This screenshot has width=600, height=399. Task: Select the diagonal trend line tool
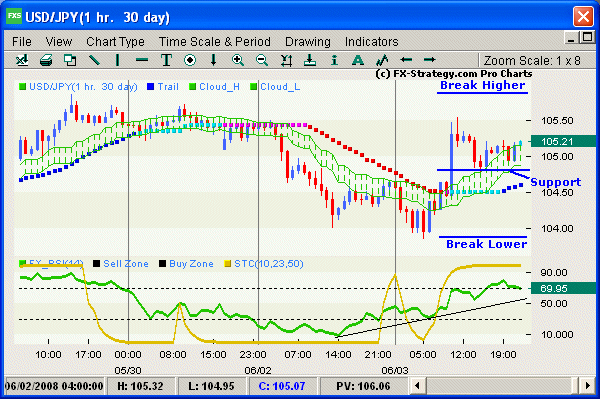94,60
